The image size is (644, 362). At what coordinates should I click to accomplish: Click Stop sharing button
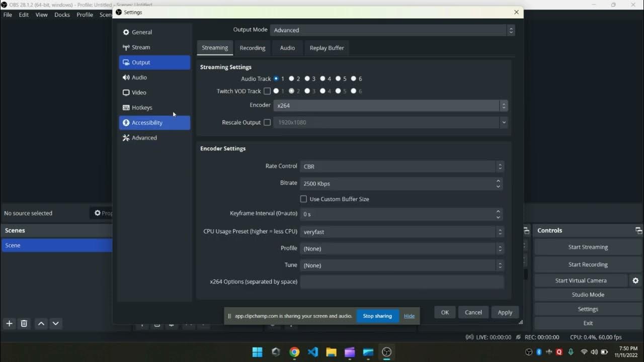(x=377, y=316)
